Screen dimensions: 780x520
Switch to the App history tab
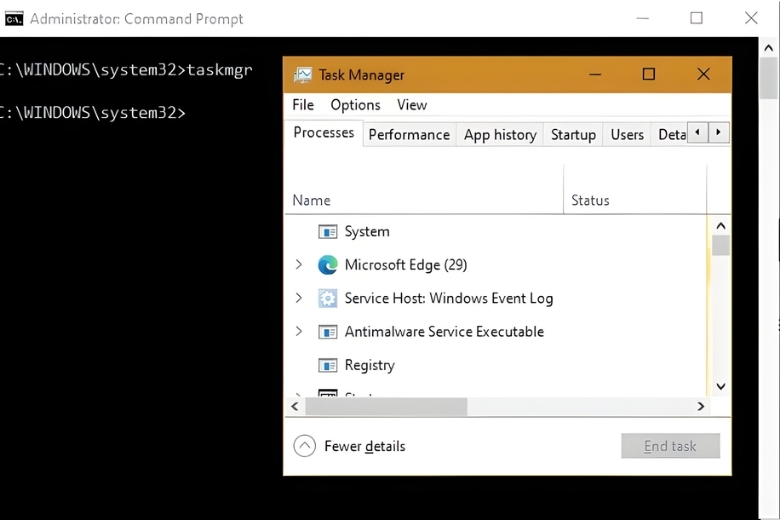point(500,135)
